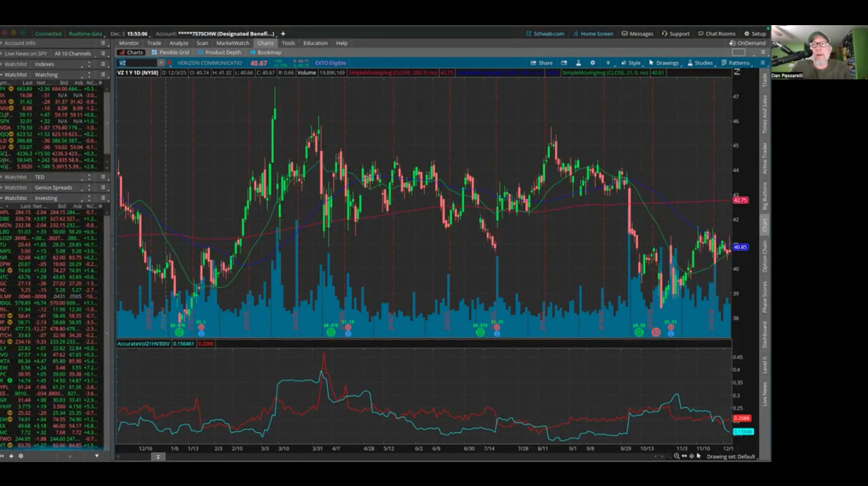The height and width of the screenshot is (486, 868).
Task: Select the Bookmap sub-tab
Action: tap(265, 52)
